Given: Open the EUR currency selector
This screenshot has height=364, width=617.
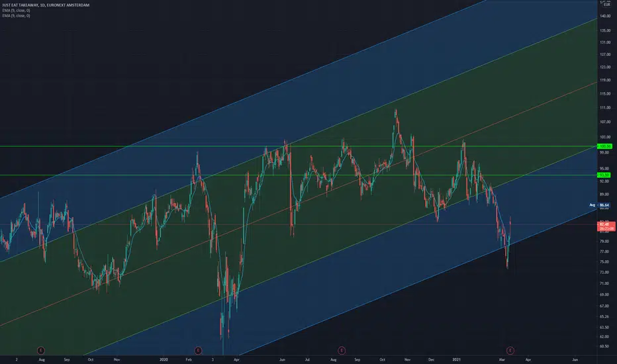Looking at the screenshot, I should pos(606,5).
